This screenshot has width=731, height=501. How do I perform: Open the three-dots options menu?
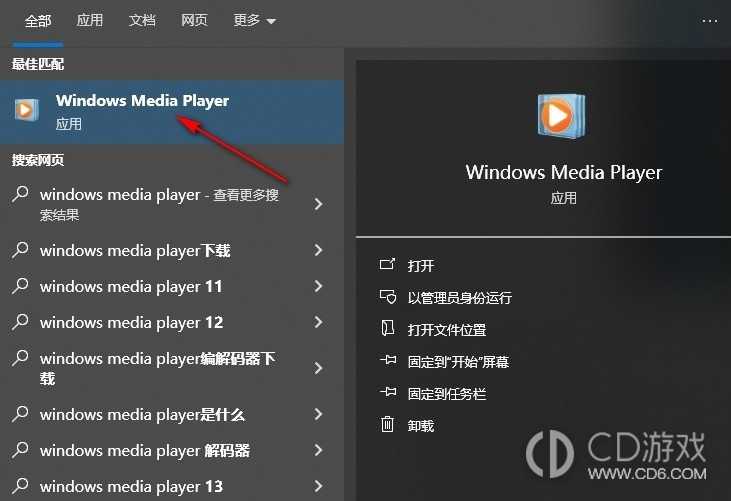coord(710,21)
